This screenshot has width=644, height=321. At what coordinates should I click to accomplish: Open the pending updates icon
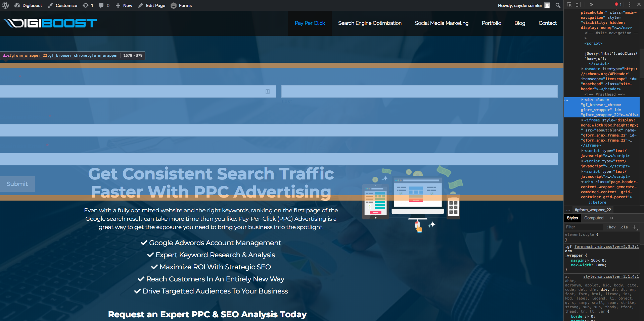click(88, 5)
